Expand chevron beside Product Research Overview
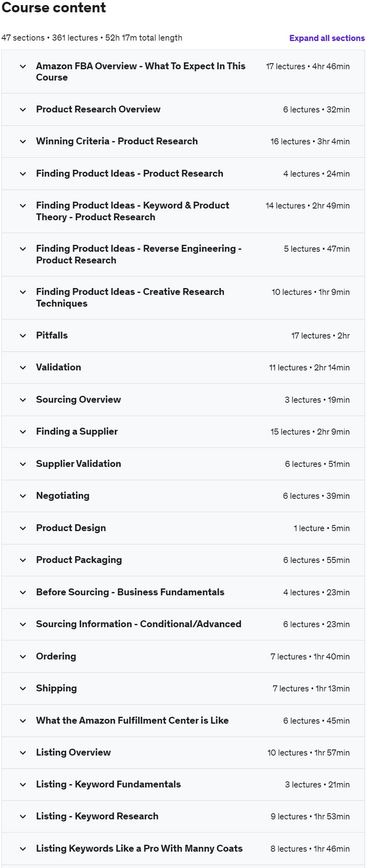This screenshot has width=366, height=868. pyautogui.click(x=23, y=110)
